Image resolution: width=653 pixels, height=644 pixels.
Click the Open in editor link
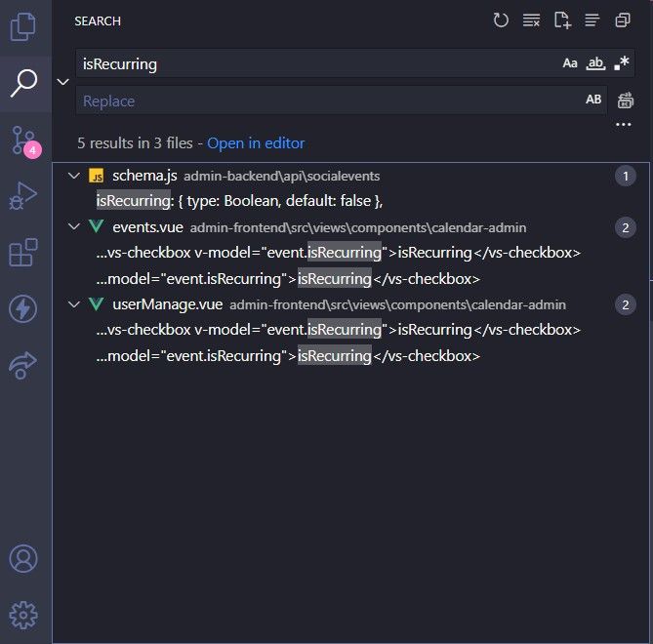click(256, 143)
